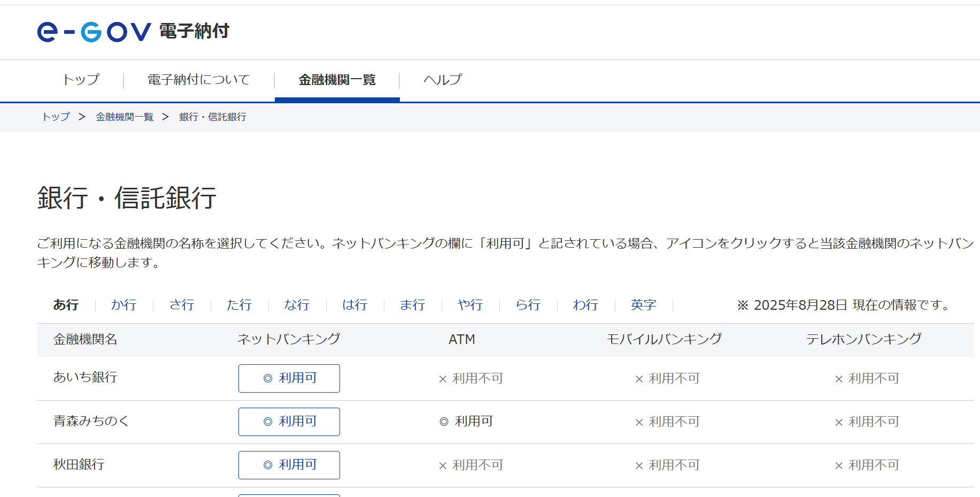The width and height of the screenshot is (980, 497).
Task: Select the 金融機関一覧 tab
Action: (337, 80)
